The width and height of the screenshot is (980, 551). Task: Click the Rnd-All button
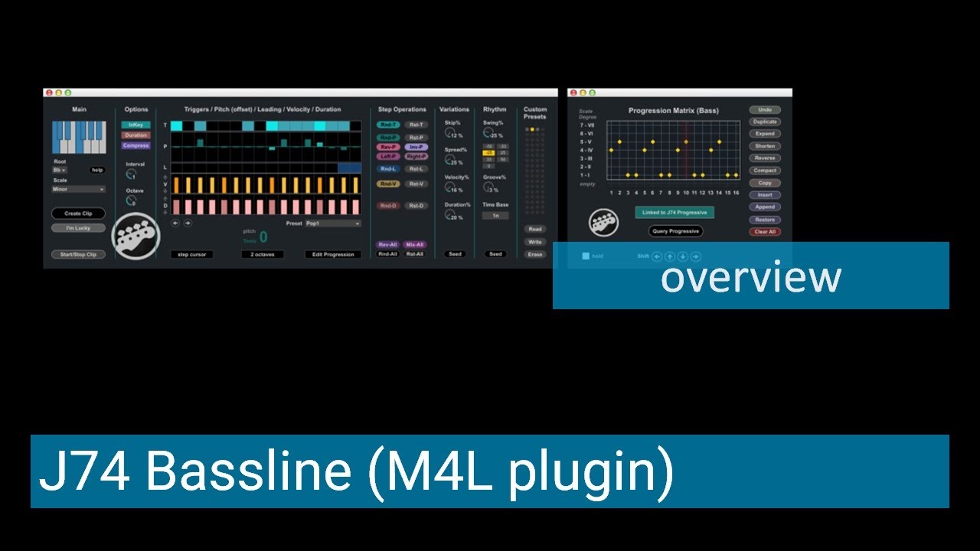[x=387, y=254]
